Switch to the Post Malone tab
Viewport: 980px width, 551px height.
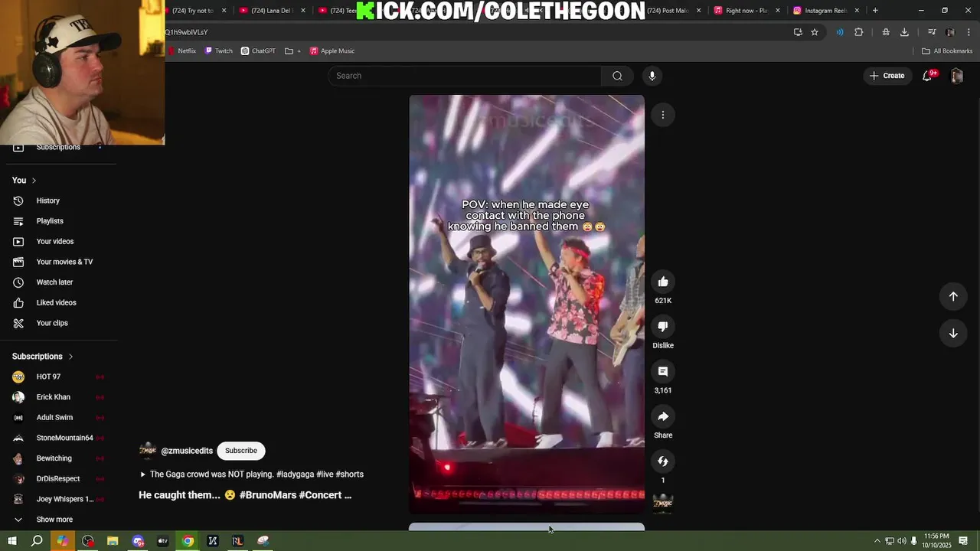click(x=669, y=11)
